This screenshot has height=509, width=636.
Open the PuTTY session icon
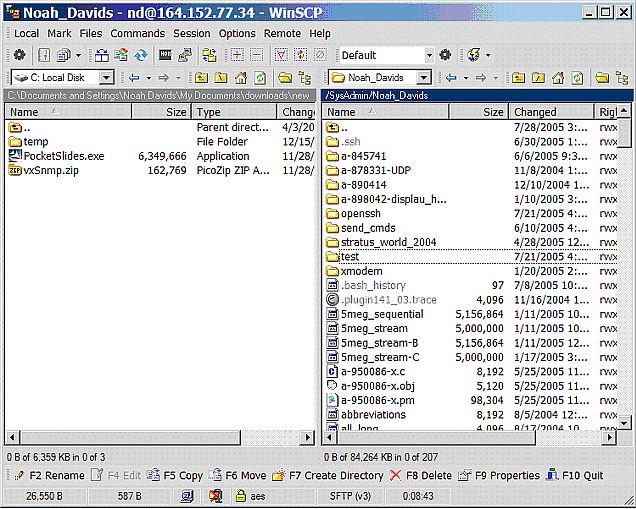[x=185, y=55]
